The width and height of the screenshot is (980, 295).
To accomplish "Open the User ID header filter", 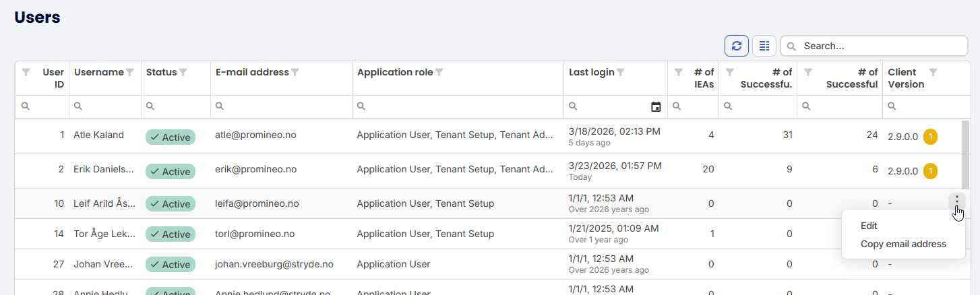I will (x=26, y=72).
